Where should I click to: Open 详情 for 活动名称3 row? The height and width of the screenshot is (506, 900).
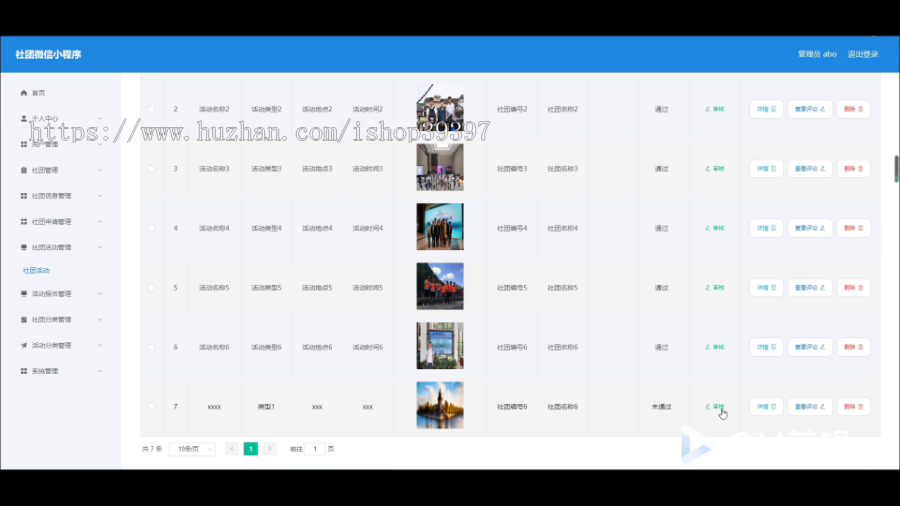click(766, 169)
